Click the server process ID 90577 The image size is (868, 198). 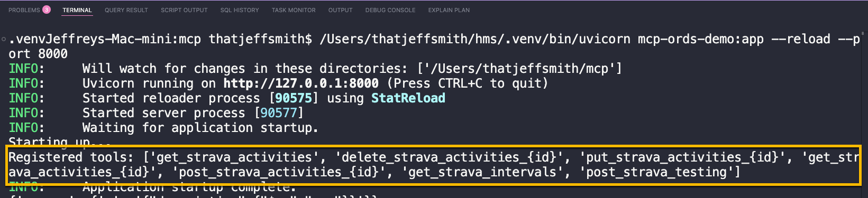coord(279,113)
